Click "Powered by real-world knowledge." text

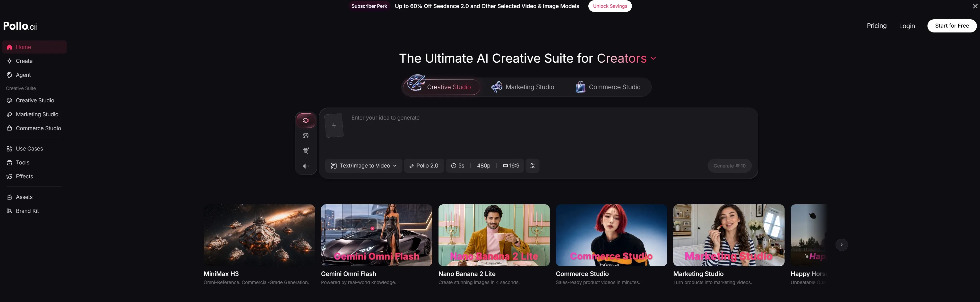[358, 283]
